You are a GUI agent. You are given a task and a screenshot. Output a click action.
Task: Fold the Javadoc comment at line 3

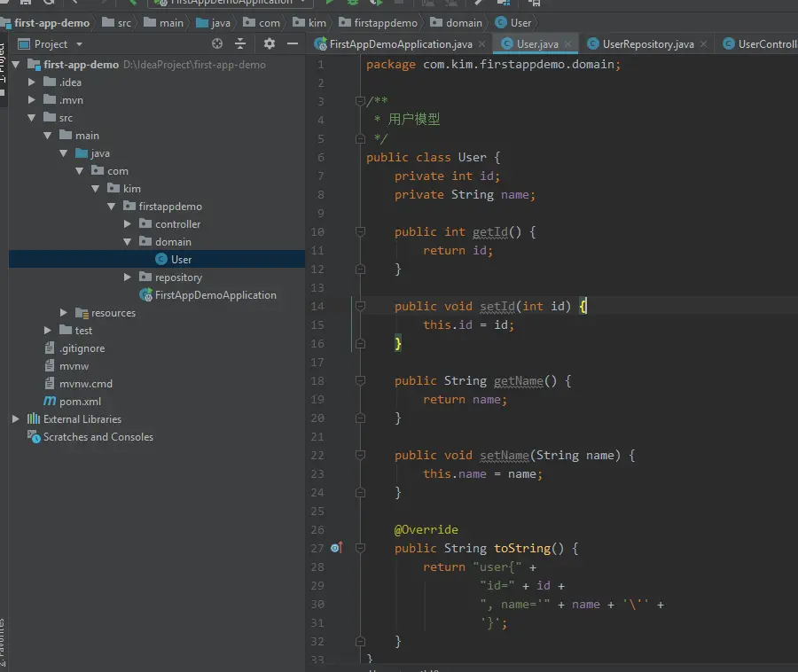(x=360, y=102)
